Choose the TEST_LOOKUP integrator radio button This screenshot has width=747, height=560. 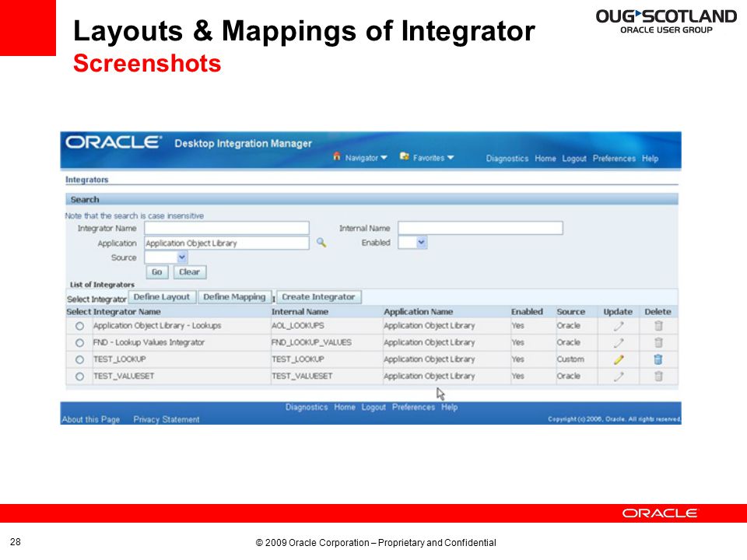pos(79,359)
